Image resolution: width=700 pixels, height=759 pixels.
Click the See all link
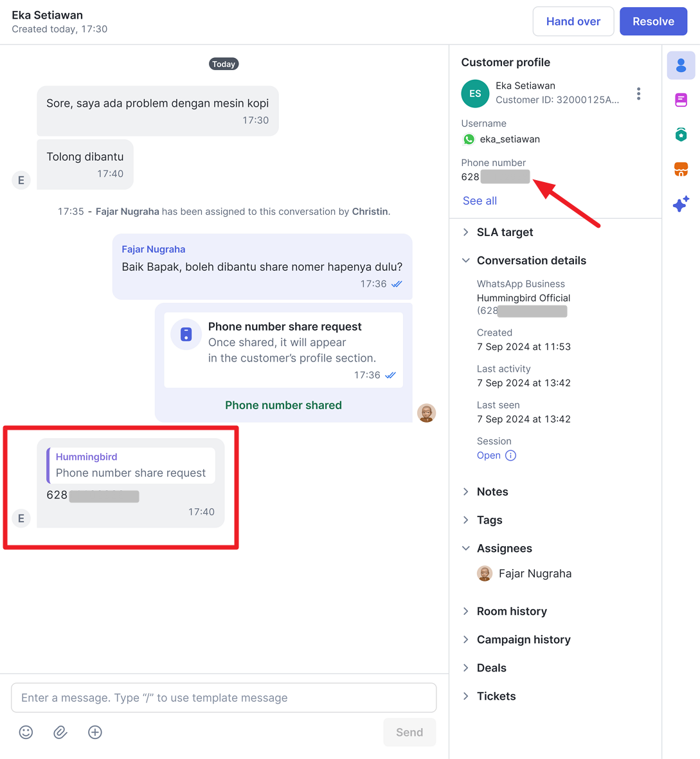pos(480,201)
